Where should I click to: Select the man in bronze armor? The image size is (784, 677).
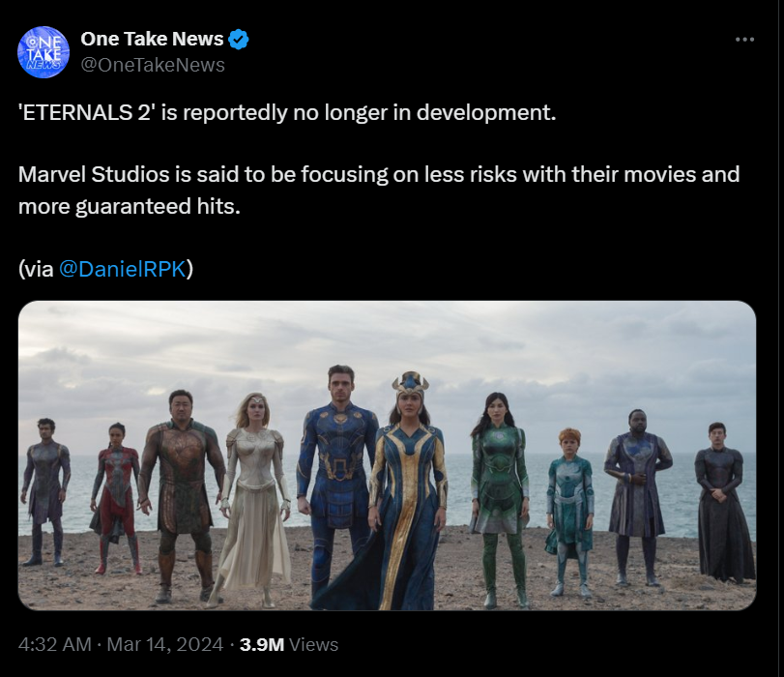click(181, 484)
